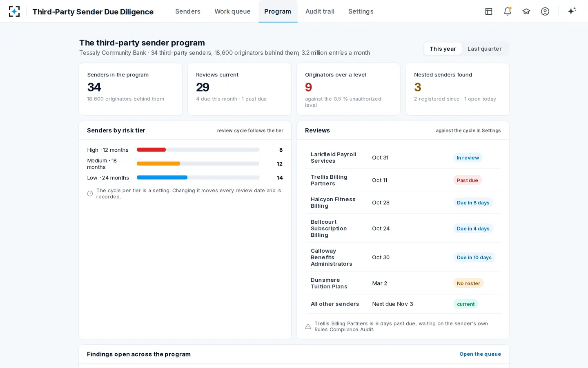Image resolution: width=588 pixels, height=368 pixels.
Task: Click the clock icon beside cycle note
Action: coord(90,194)
